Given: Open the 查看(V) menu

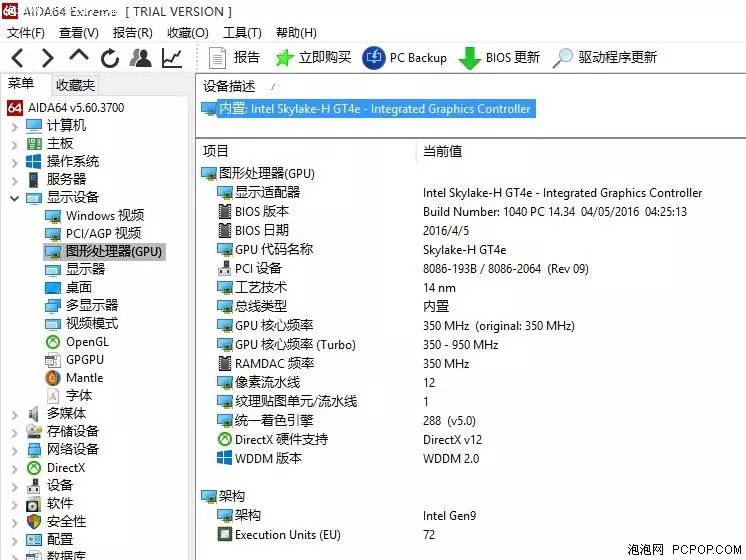Looking at the screenshot, I should [79, 32].
